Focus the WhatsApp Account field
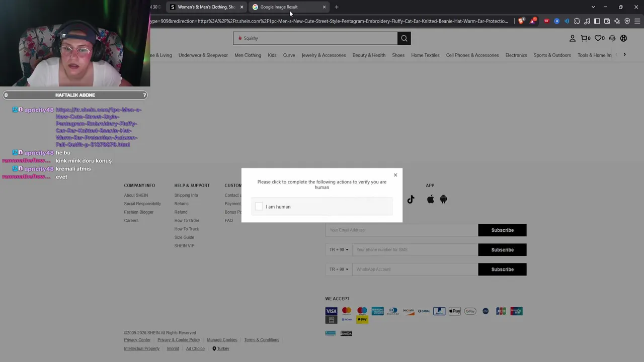Viewport: 644px width, 362px height. click(x=415, y=269)
